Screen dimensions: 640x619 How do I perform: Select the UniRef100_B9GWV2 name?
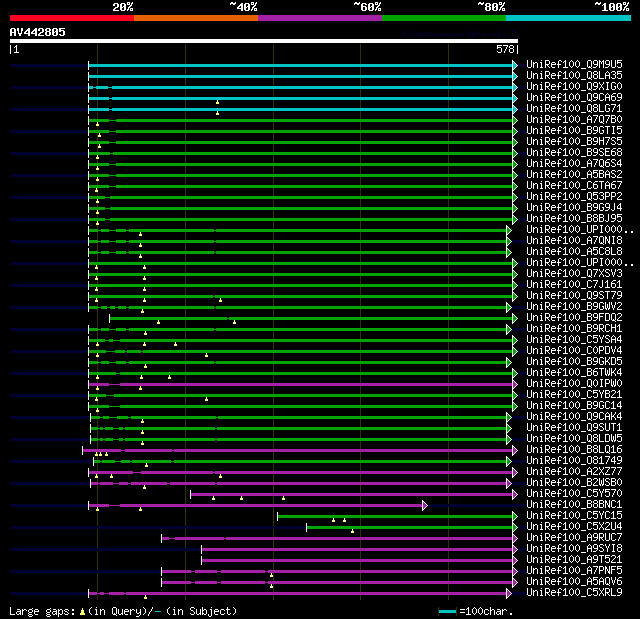[x=574, y=307]
